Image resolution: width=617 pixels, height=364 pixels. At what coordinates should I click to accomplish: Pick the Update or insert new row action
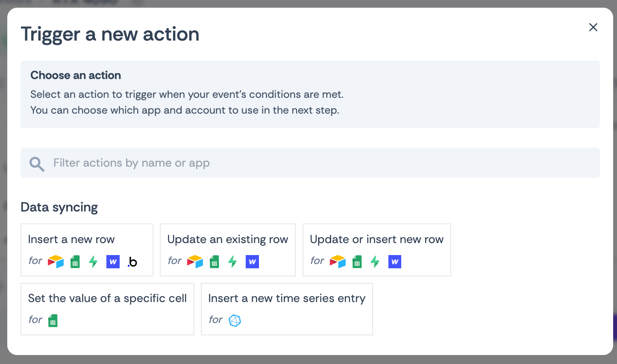[376, 239]
